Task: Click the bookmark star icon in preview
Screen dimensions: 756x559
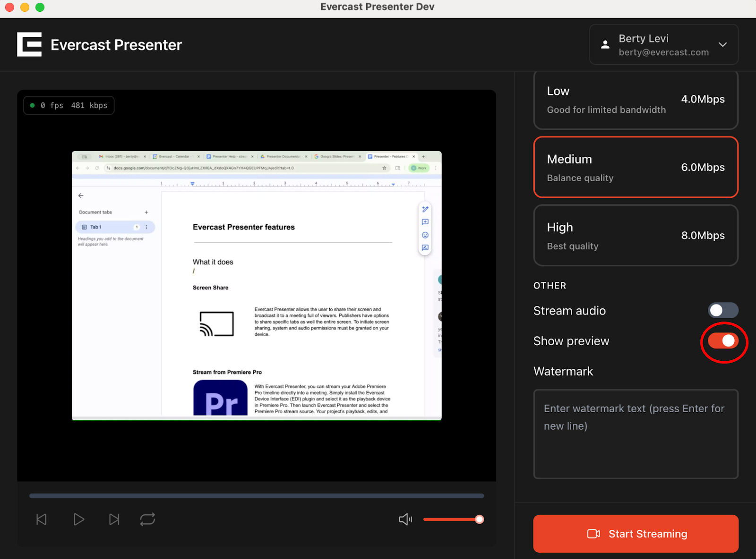Action: pos(384,168)
